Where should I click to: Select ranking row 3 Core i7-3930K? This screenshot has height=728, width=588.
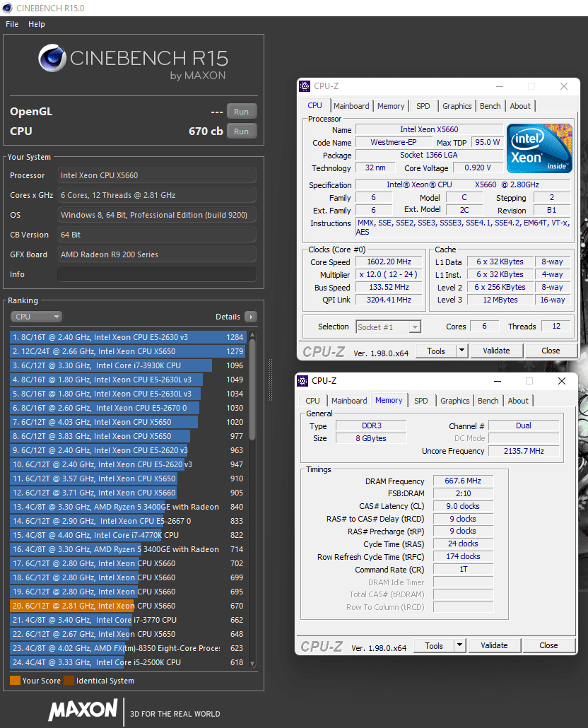[x=128, y=365]
